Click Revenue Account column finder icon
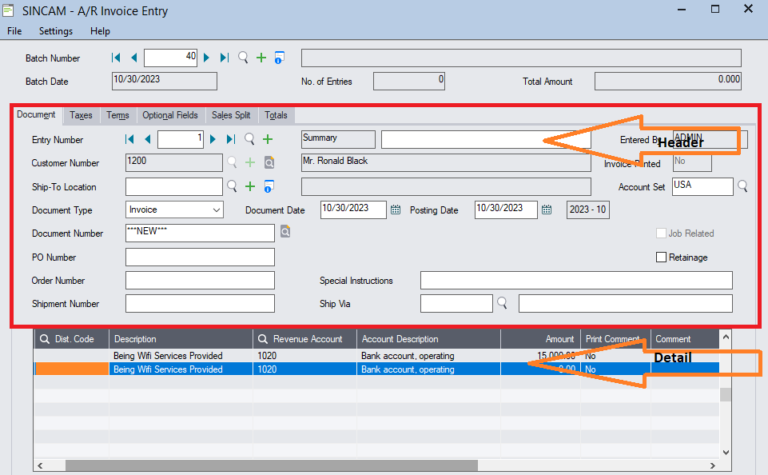Image resolution: width=768 pixels, height=475 pixels. (263, 339)
